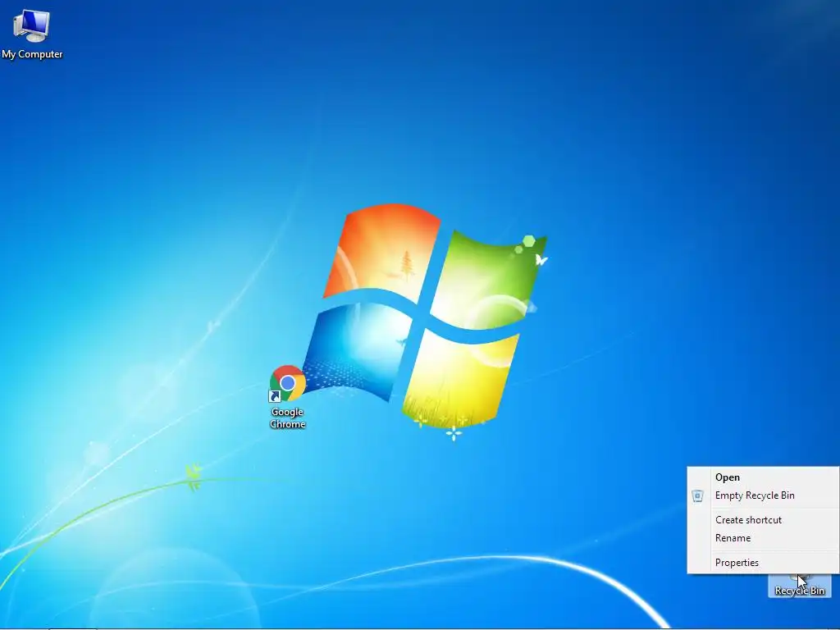
Task: Click the My Computer text label
Action: click(x=32, y=54)
